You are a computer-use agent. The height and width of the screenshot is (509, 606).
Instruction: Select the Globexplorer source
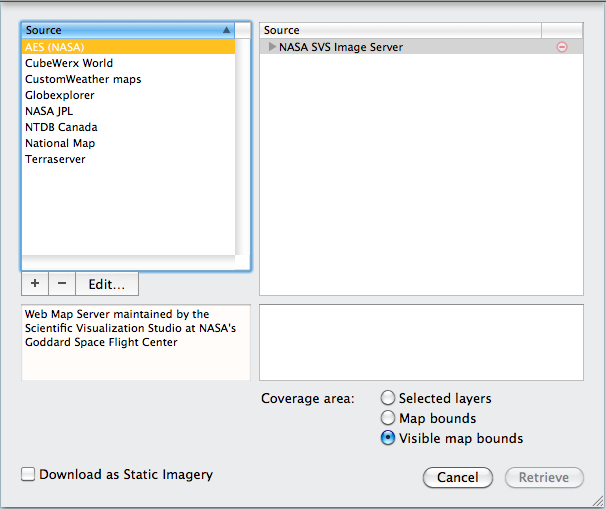(x=60, y=95)
